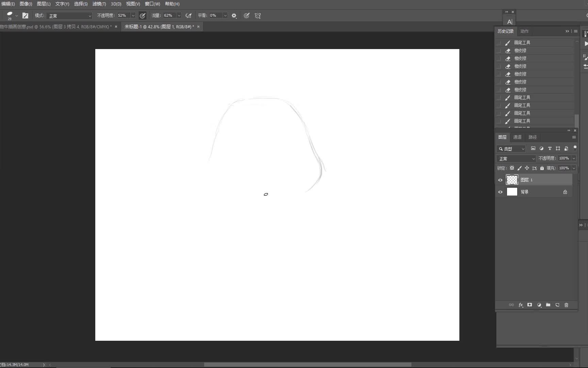This screenshot has height=368, width=588.
Task: Open the Layers panel menu icon
Action: point(574,137)
